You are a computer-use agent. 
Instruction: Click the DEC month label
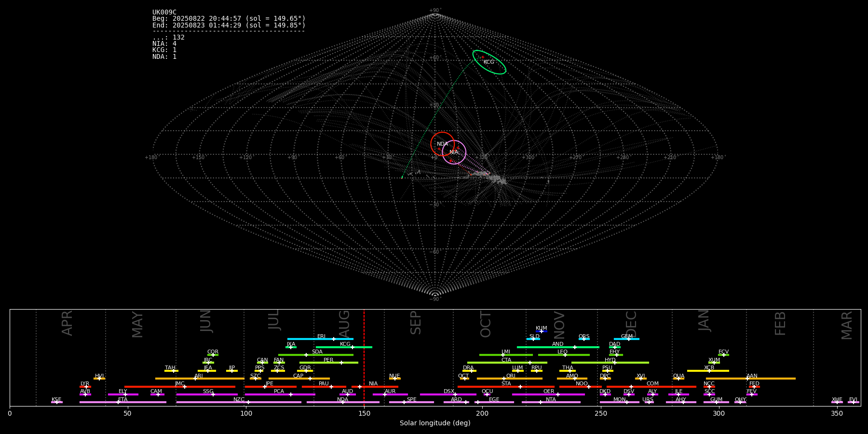pos(631,324)
